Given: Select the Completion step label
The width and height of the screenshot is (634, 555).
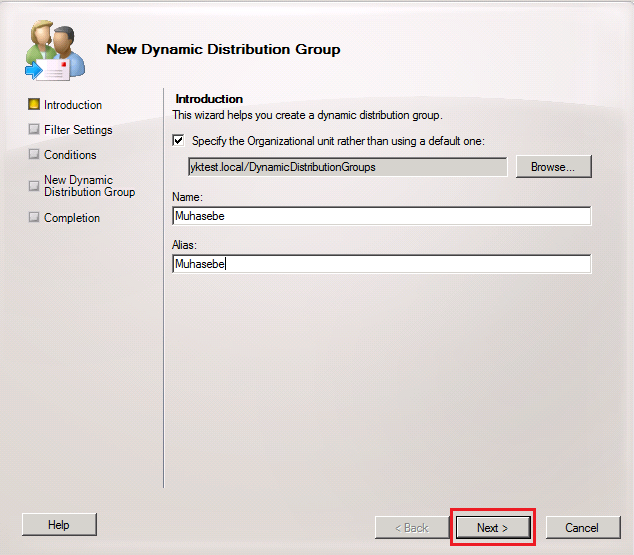Looking at the screenshot, I should 72,218.
